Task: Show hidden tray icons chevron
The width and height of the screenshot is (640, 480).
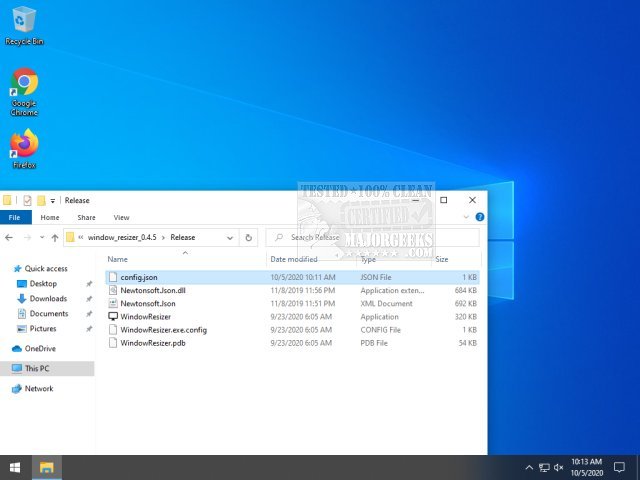Action: coord(529,467)
